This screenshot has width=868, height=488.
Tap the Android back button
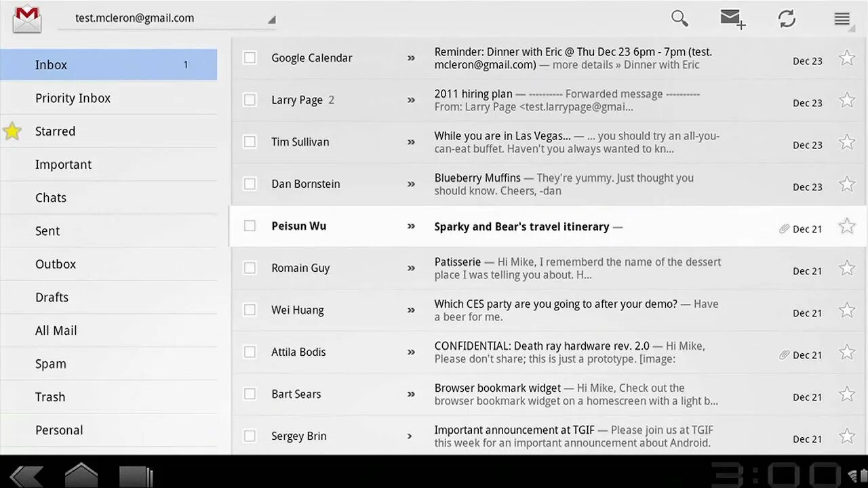click(x=27, y=476)
